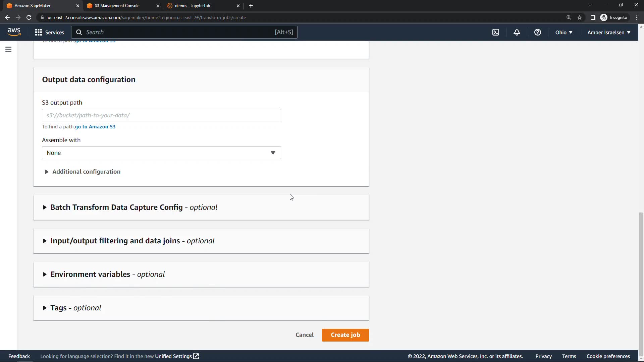The image size is (644, 362).
Task: Switch to demos - JupyterLab tab
Action: point(192,6)
